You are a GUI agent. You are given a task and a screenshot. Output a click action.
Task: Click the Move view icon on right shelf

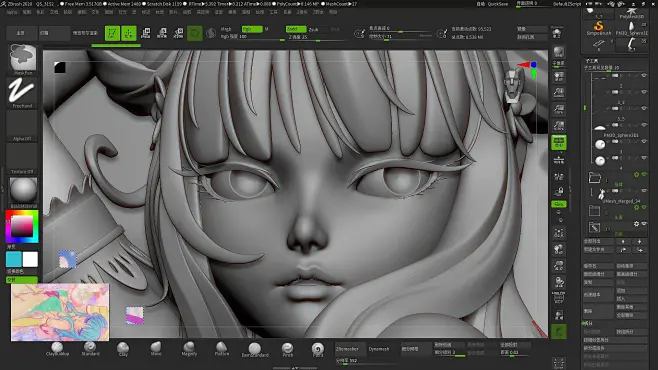point(559,249)
